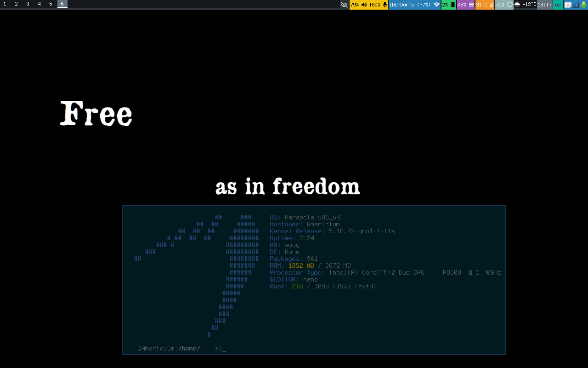This screenshot has height=368, width=588.
Task: Click the 'Packages: 961' line
Action: (x=294, y=259)
